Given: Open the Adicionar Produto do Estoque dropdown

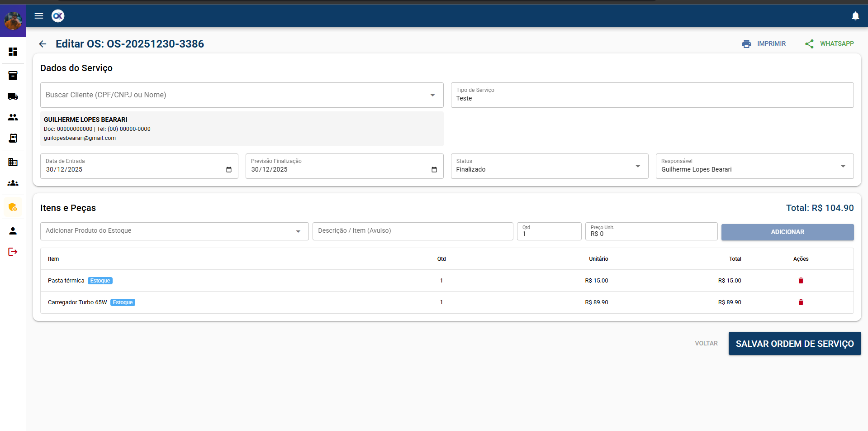Looking at the screenshot, I should (x=298, y=231).
